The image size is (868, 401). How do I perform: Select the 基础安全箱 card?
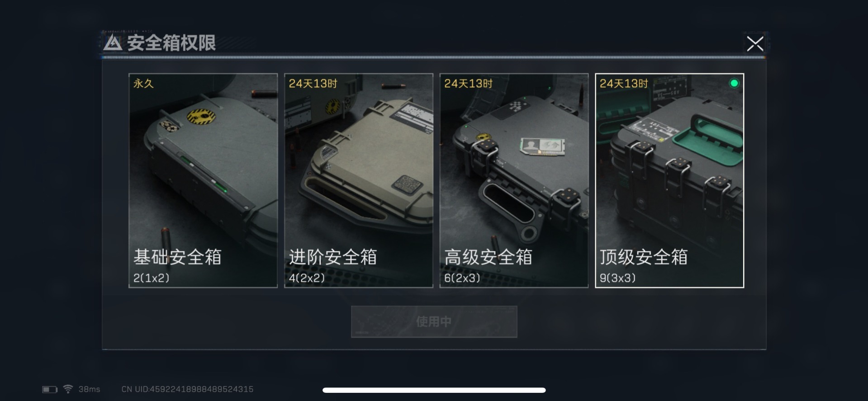click(x=203, y=180)
